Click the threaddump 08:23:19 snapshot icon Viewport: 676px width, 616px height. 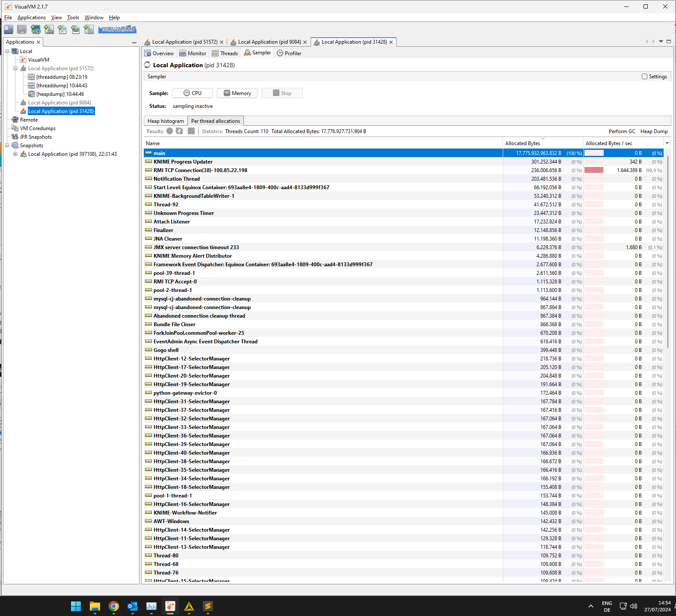31,77
